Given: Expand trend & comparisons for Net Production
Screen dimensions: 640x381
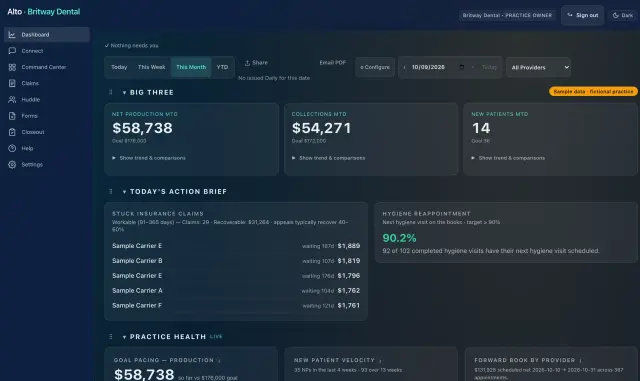Looking at the screenshot, I should (x=149, y=158).
